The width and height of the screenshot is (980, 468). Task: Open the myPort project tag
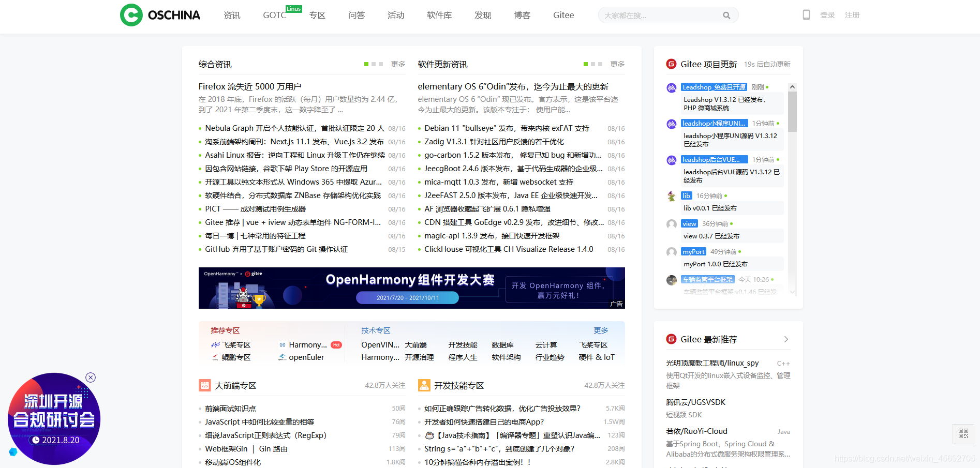pyautogui.click(x=693, y=252)
